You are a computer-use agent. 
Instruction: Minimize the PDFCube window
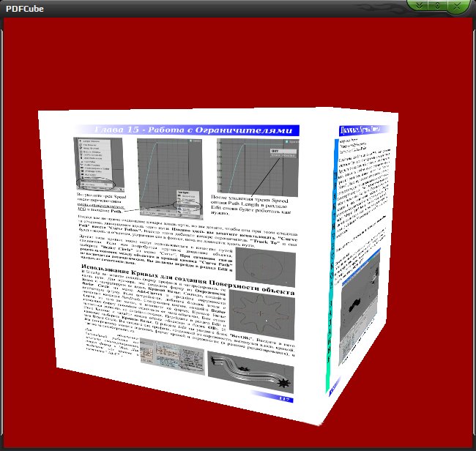420,5
